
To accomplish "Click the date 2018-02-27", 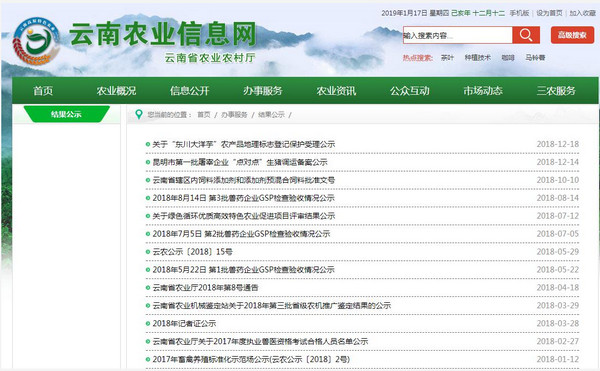I will [x=558, y=342].
